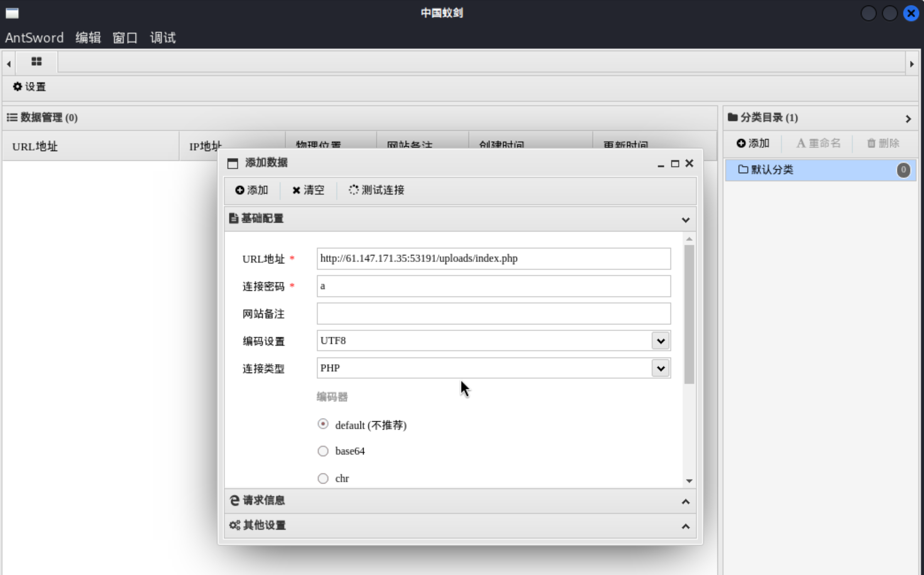Add a new category with 添加
The image size is (924, 575).
(753, 143)
